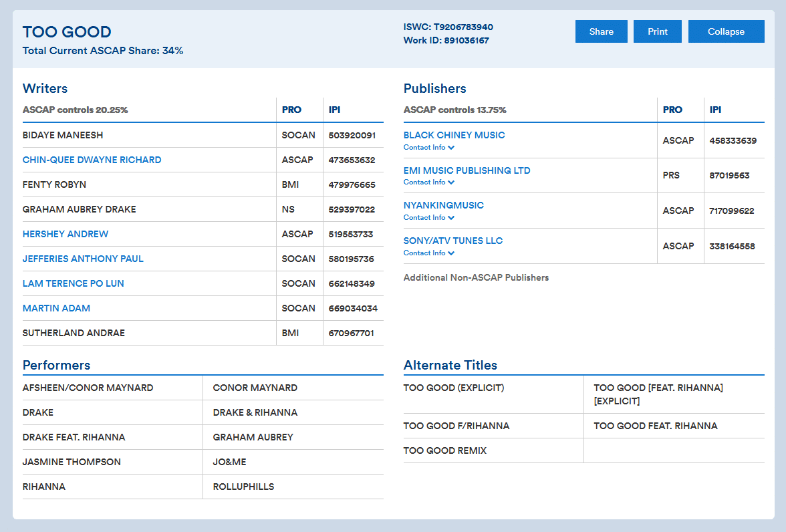
Task: Open writer MARTIN ADAM link
Action: (56, 308)
